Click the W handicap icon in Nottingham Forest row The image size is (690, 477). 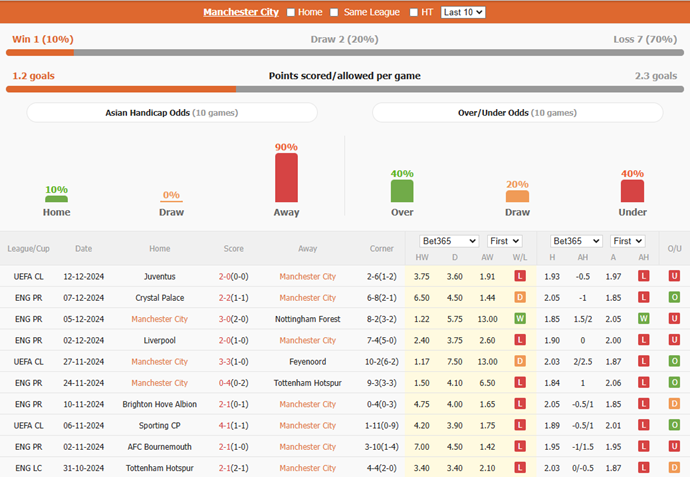643,319
